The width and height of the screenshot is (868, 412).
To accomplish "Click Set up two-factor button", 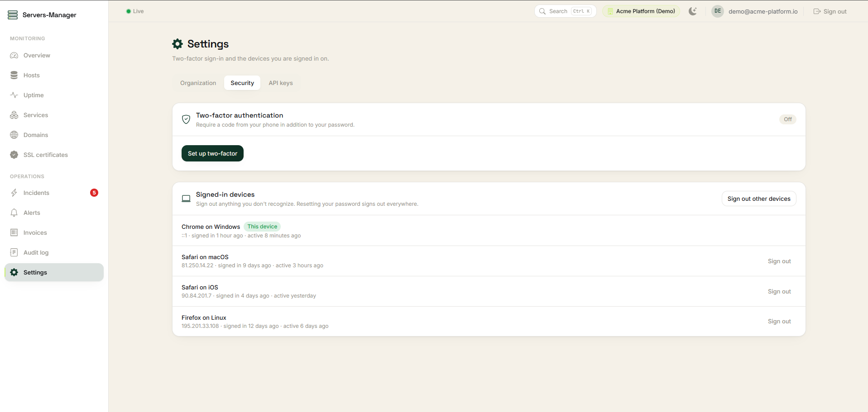I will [x=212, y=153].
